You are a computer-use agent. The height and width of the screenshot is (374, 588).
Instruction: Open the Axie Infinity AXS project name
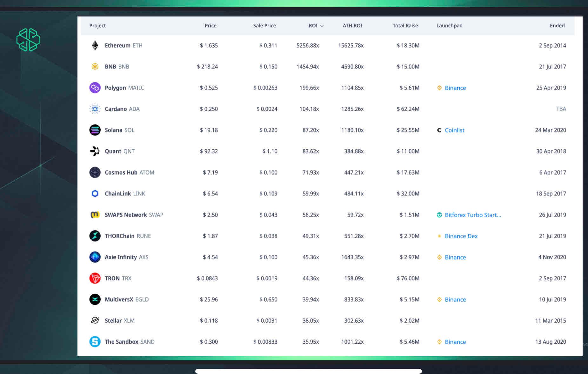pos(127,257)
